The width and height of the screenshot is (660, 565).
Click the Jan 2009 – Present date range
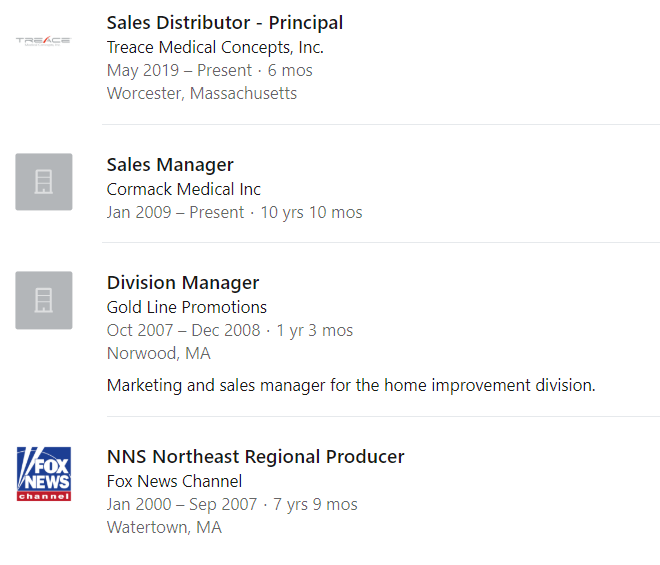(x=175, y=212)
